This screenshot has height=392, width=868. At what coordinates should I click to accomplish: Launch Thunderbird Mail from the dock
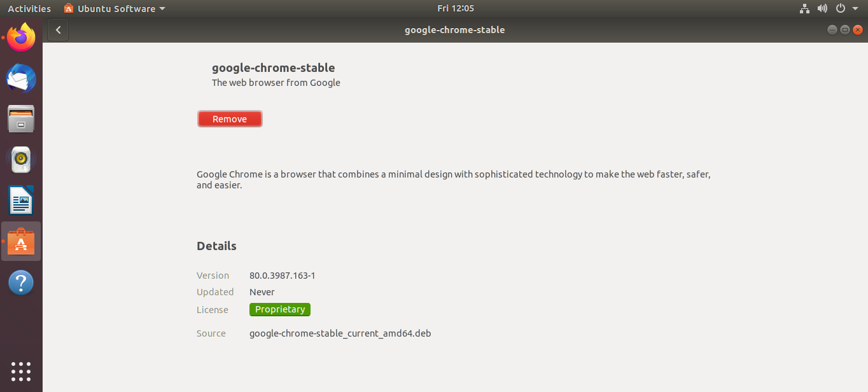(x=21, y=79)
